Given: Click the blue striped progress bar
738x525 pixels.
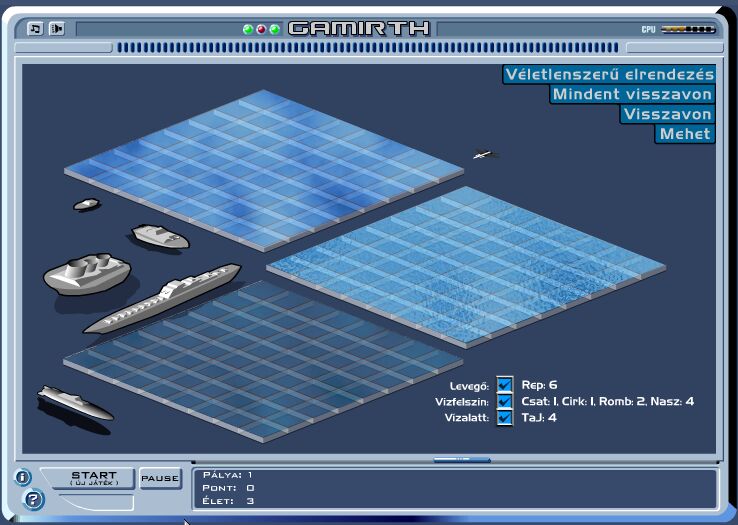Looking at the screenshot, I should coord(368,48).
